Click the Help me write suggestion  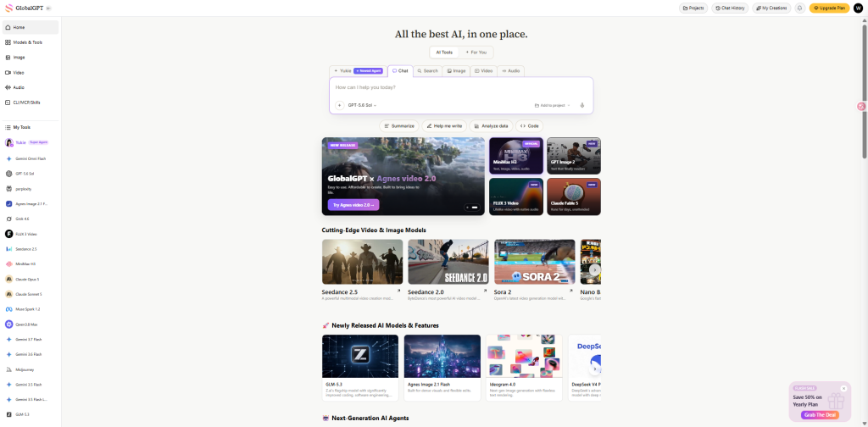(444, 126)
